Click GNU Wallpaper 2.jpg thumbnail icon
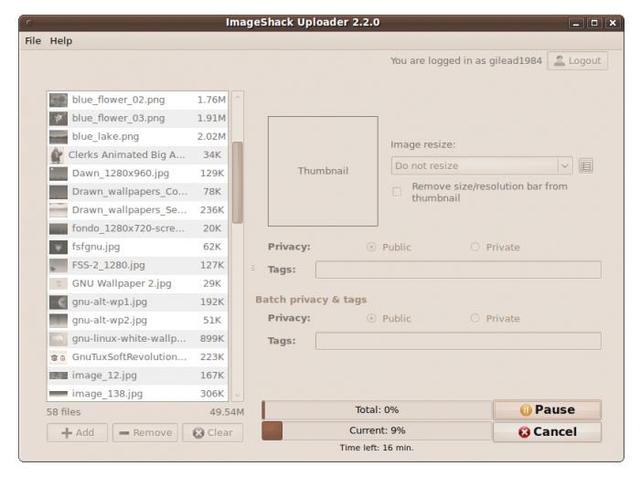The image size is (640, 477). tap(58, 284)
